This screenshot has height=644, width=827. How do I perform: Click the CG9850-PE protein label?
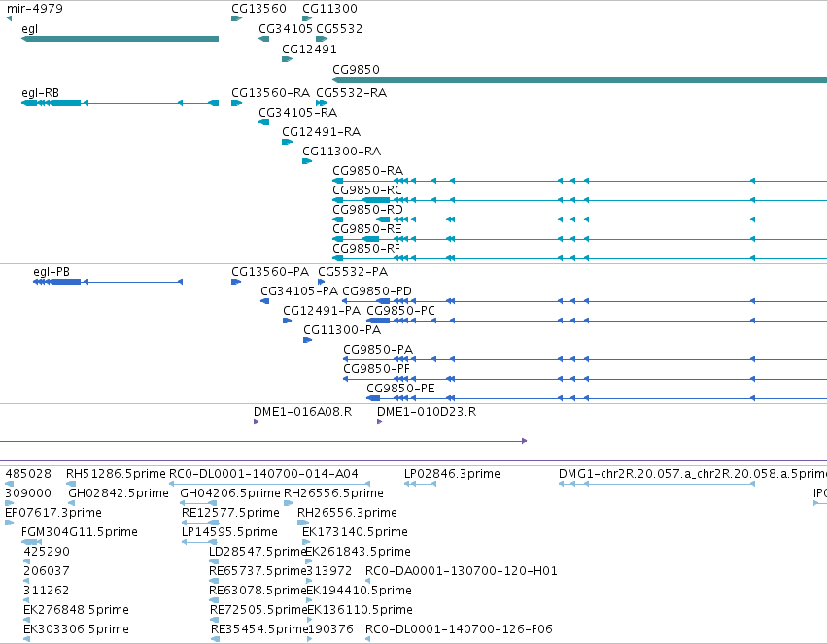coord(400,389)
